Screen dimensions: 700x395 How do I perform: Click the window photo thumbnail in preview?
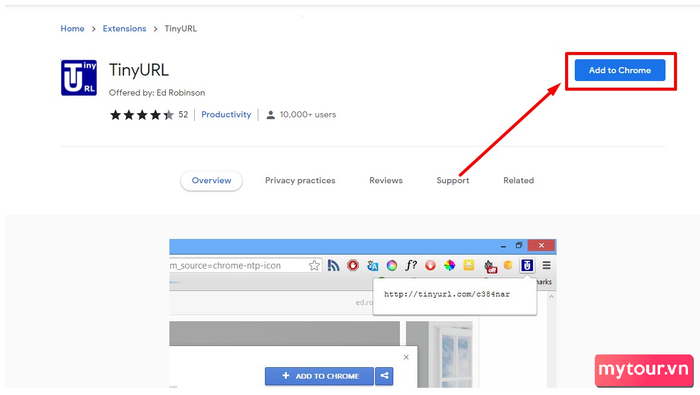(439, 354)
